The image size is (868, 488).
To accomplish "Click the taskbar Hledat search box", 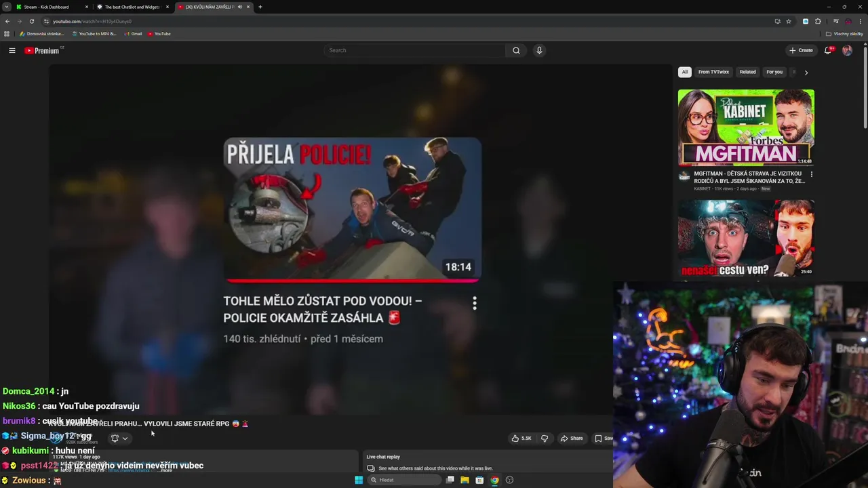I will point(405,480).
